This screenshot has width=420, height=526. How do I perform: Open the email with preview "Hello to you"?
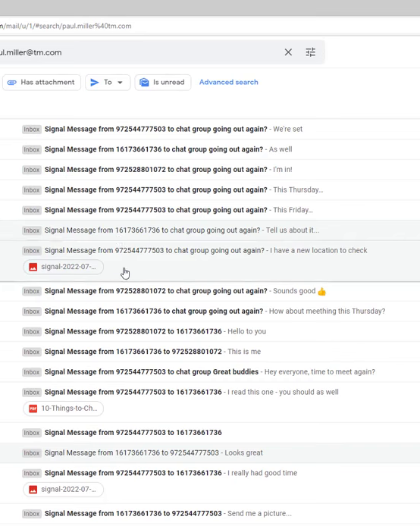tap(210, 331)
